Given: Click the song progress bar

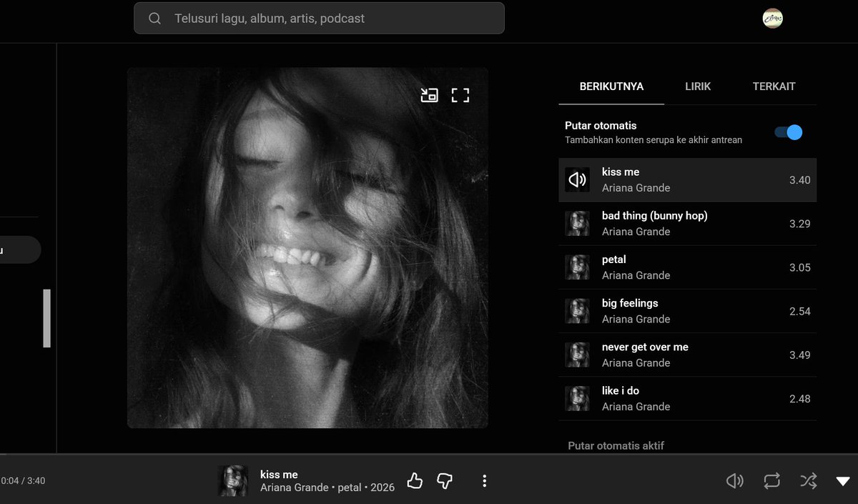Looking at the screenshot, I should (x=429, y=454).
